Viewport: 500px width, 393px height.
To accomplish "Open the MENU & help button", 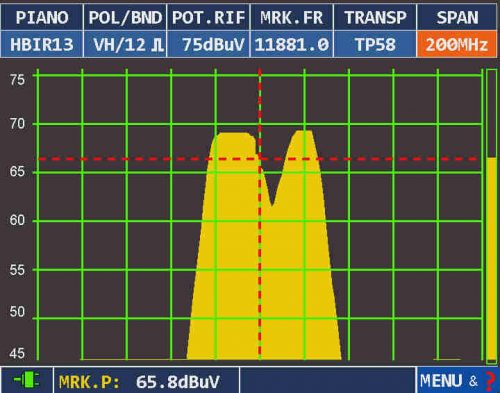I will (457, 380).
